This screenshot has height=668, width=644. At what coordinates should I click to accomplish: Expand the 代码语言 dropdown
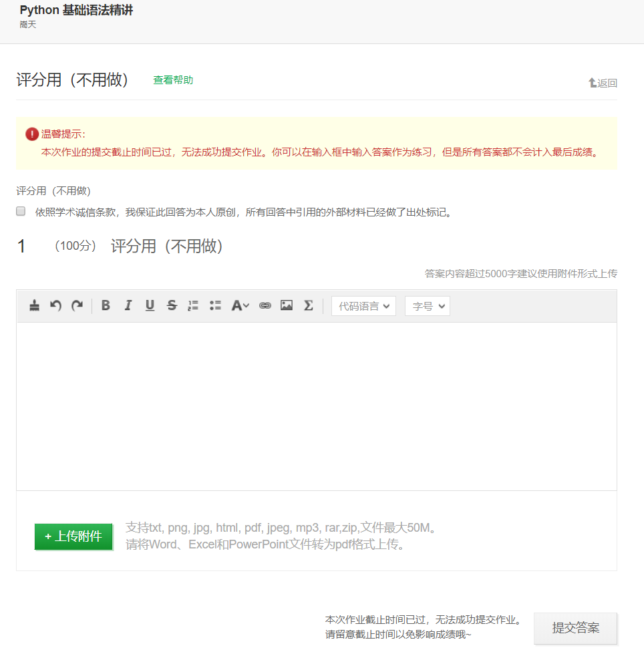(363, 306)
